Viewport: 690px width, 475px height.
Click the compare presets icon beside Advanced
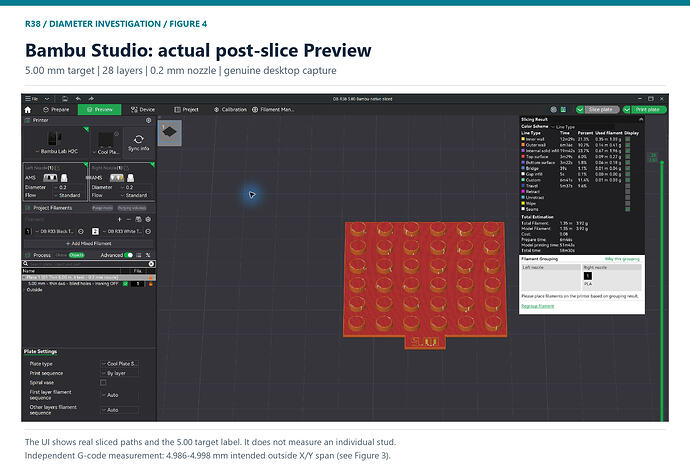(x=139, y=255)
